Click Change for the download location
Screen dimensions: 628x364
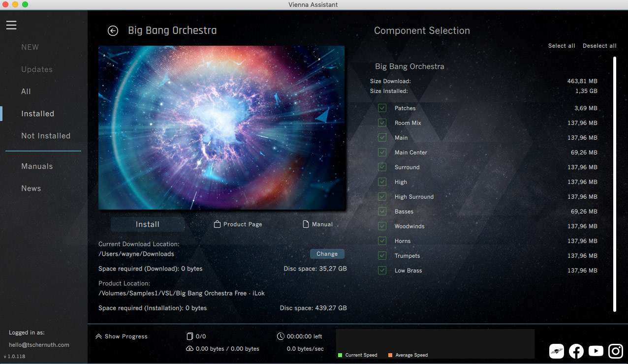[x=327, y=254]
